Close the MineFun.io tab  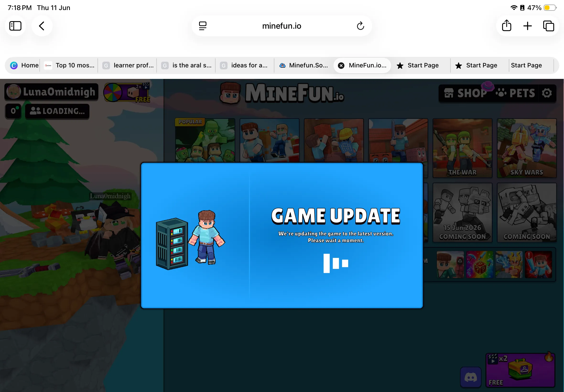point(341,65)
